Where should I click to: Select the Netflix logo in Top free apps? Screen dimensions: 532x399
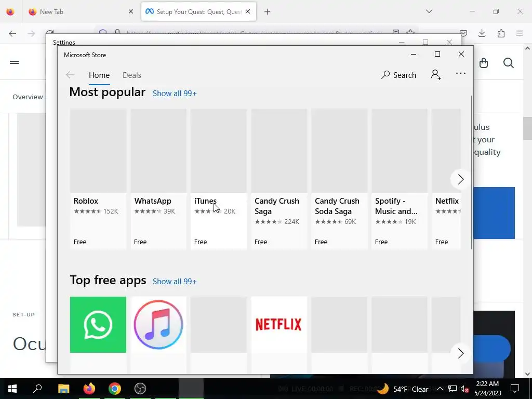[x=279, y=325]
